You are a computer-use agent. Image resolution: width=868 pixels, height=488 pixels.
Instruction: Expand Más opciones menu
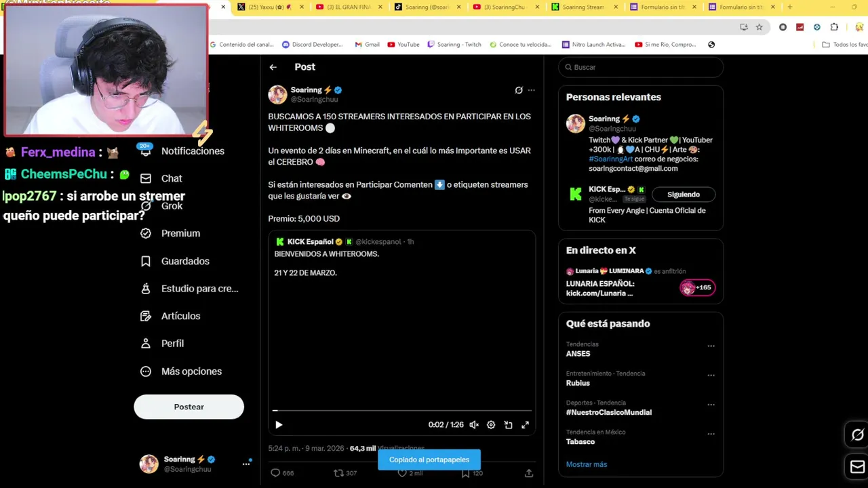181,371
